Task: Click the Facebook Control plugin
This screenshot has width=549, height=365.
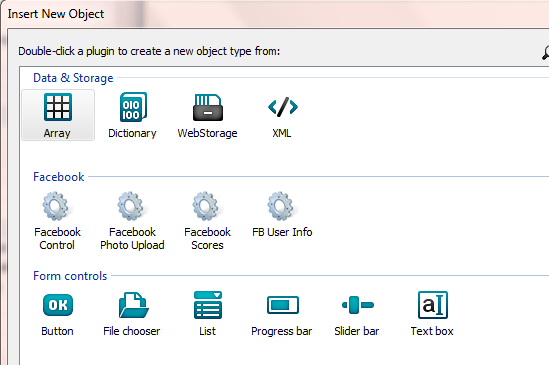Action: coord(57,221)
